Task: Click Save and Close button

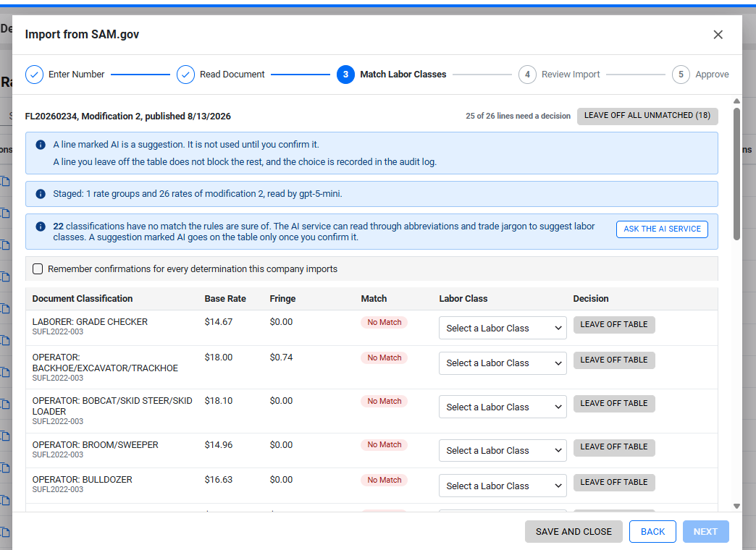Action: click(574, 532)
